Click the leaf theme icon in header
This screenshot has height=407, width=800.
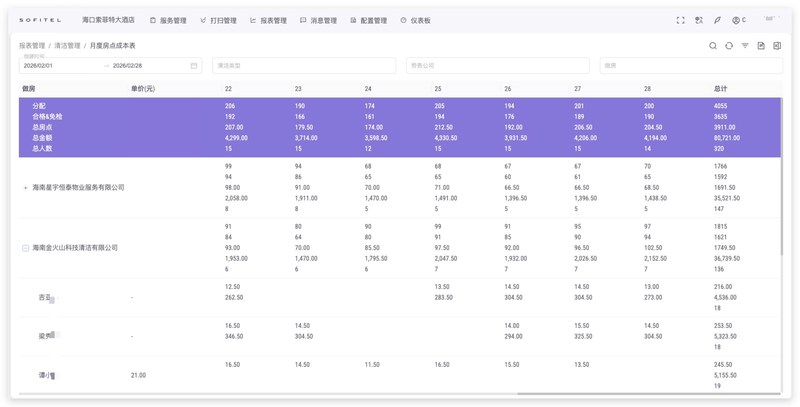(x=717, y=20)
